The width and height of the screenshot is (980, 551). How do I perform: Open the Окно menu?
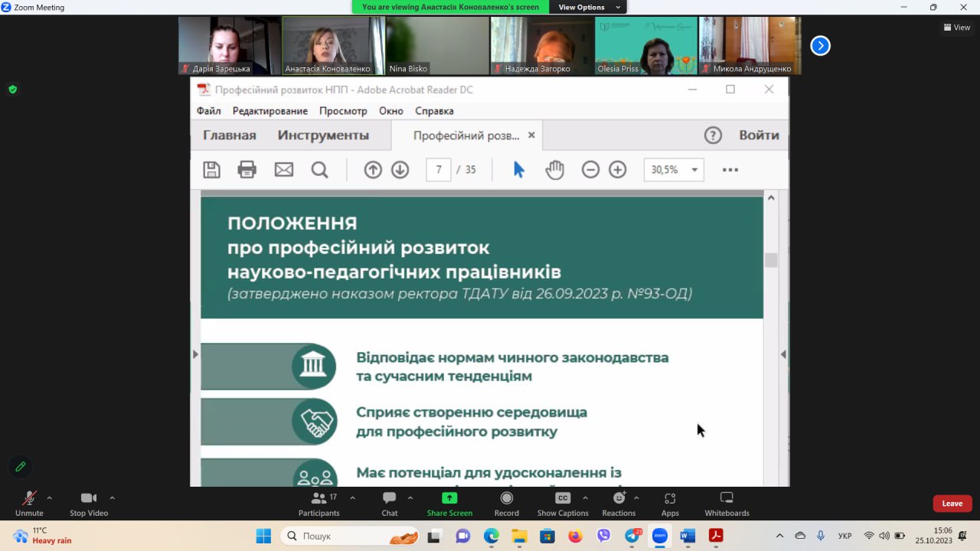click(391, 111)
